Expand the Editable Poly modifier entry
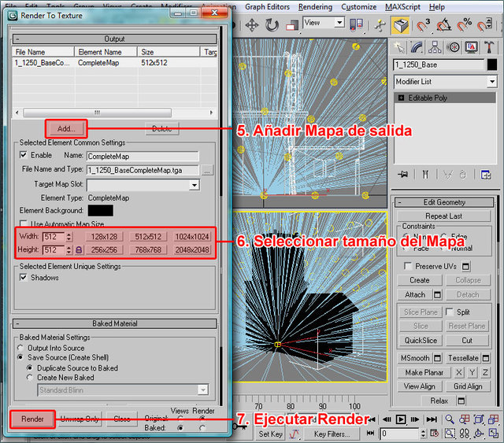This screenshot has height=443, width=504. [402, 98]
